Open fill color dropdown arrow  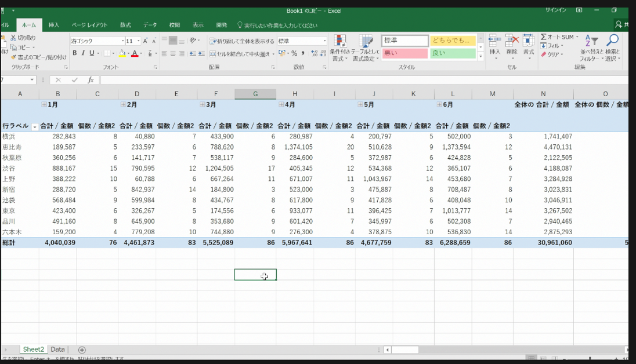(128, 53)
